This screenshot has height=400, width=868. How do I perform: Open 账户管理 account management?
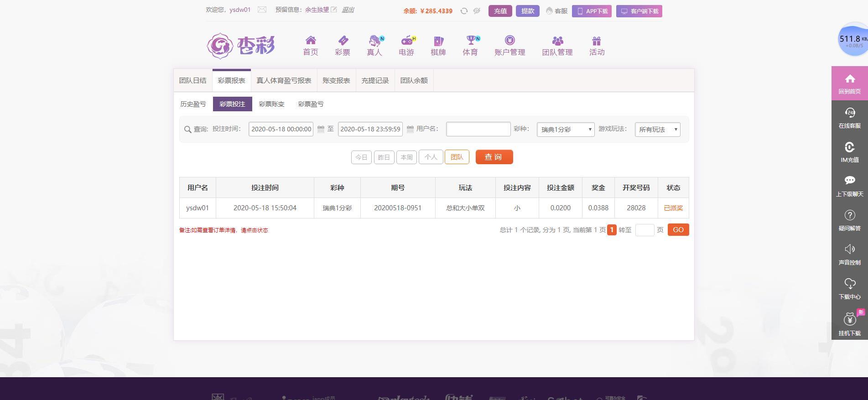(510, 46)
